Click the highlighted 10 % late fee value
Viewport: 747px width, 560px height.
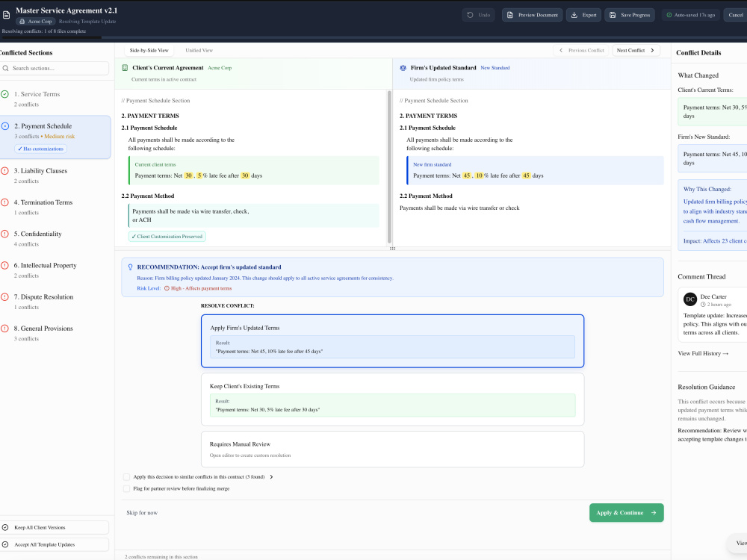coord(480,175)
